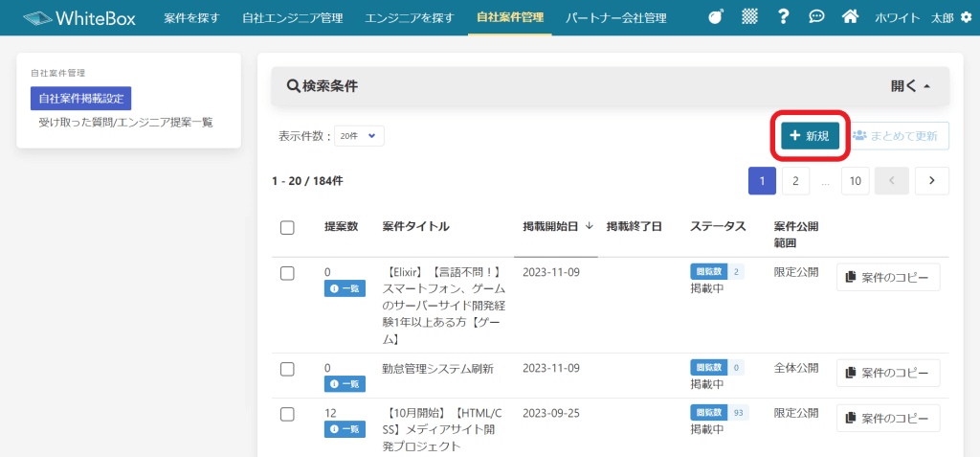
Task: Click 案件公開範囲 column header
Action: [796, 234]
